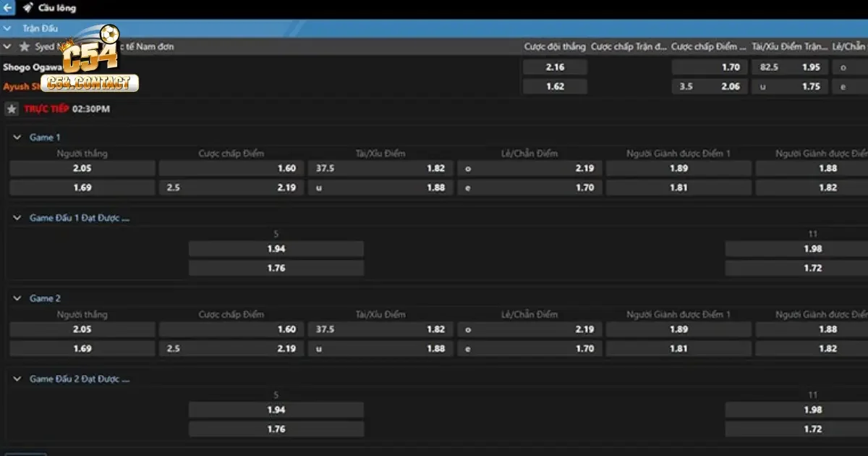Favorite the league with the star beside Syed

(25, 46)
